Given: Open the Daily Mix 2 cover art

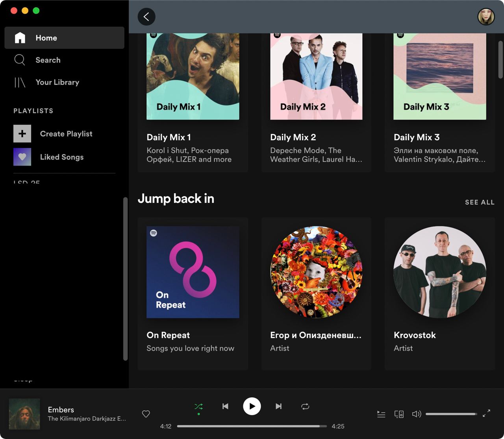Looking at the screenshot, I should pos(316,76).
